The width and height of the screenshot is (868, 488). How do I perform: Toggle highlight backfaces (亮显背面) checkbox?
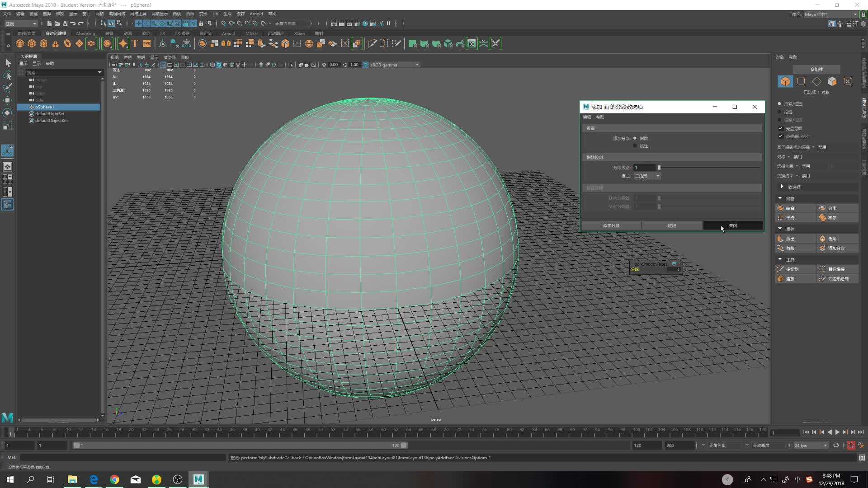coord(781,128)
